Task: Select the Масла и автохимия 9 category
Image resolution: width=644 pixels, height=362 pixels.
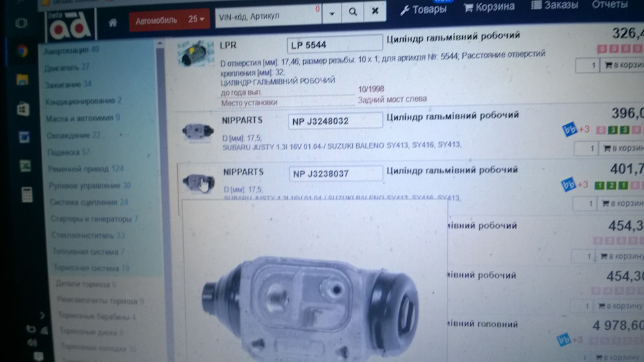Action: pos(83,118)
